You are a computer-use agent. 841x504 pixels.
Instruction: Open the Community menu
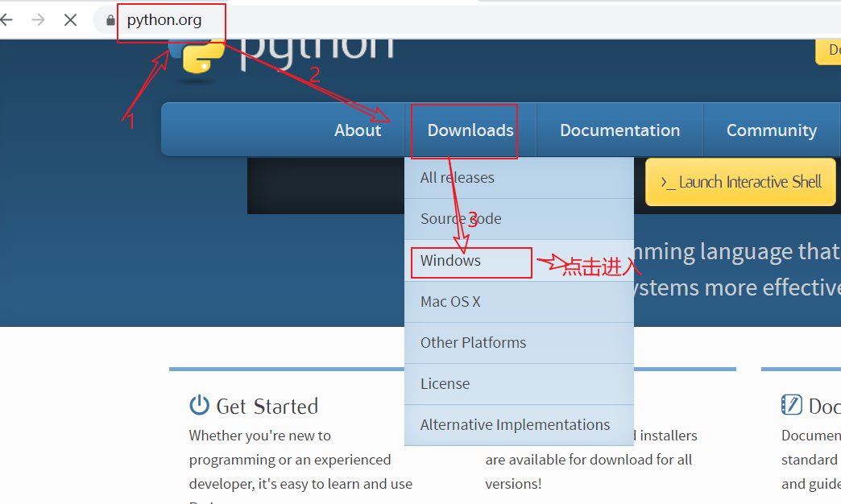pos(771,130)
